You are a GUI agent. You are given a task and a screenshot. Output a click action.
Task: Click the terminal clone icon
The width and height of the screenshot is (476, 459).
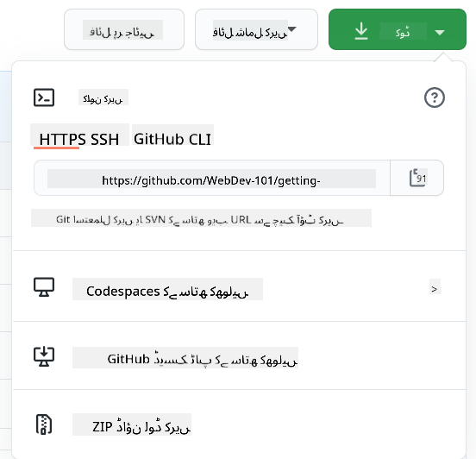(x=44, y=97)
